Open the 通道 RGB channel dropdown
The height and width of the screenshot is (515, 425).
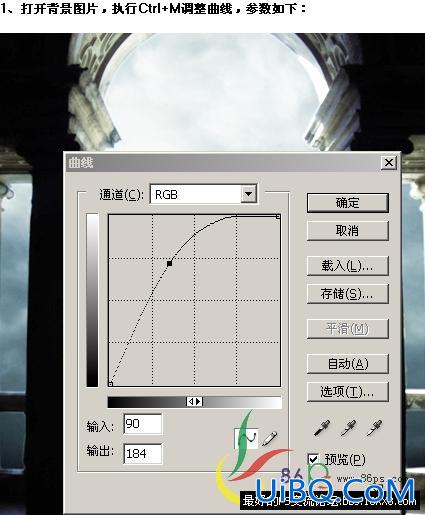(249, 194)
